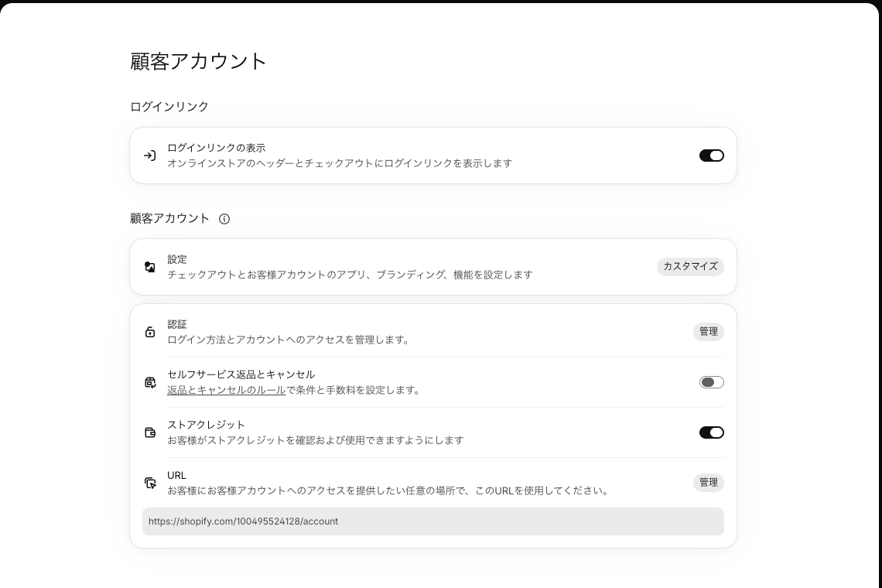Click the 顧客アカウント section heading text
882x588 pixels.
(x=170, y=218)
